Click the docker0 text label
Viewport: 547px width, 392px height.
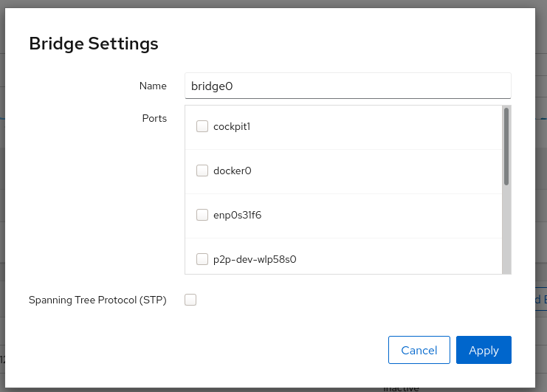(232, 171)
